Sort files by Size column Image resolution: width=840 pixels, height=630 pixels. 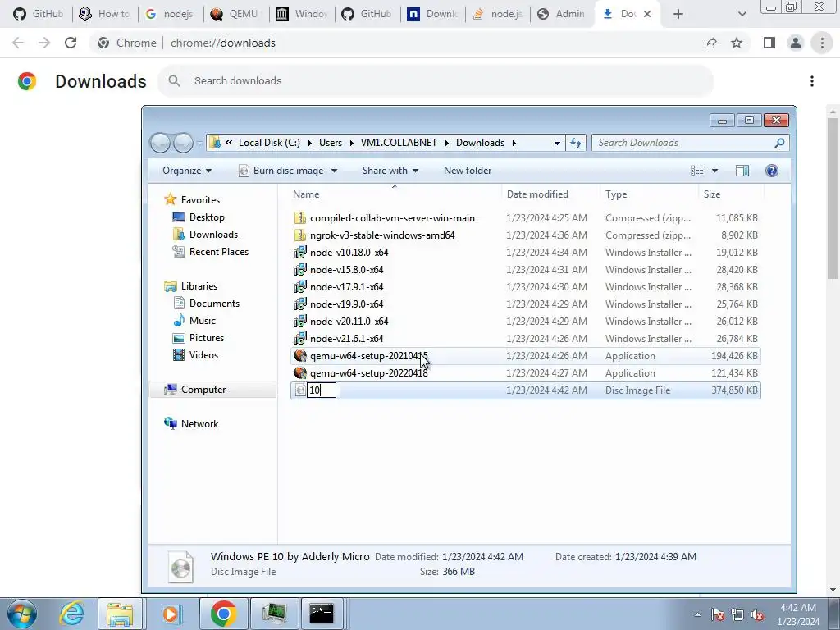pos(731,194)
